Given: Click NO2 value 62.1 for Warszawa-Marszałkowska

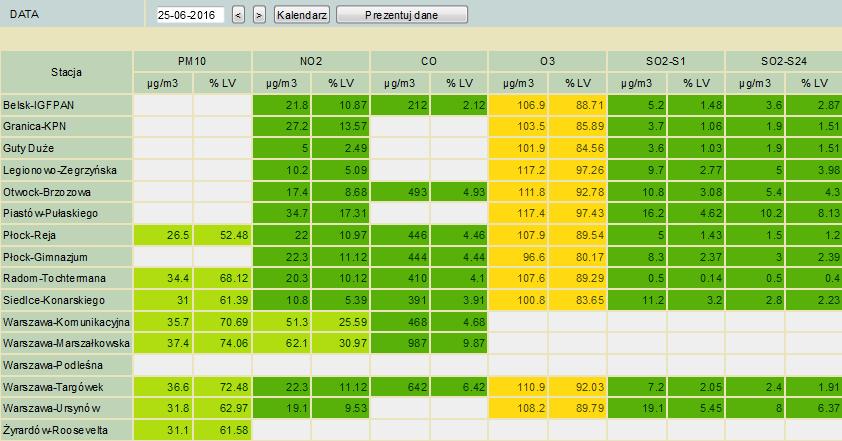Looking at the screenshot, I should [281, 343].
